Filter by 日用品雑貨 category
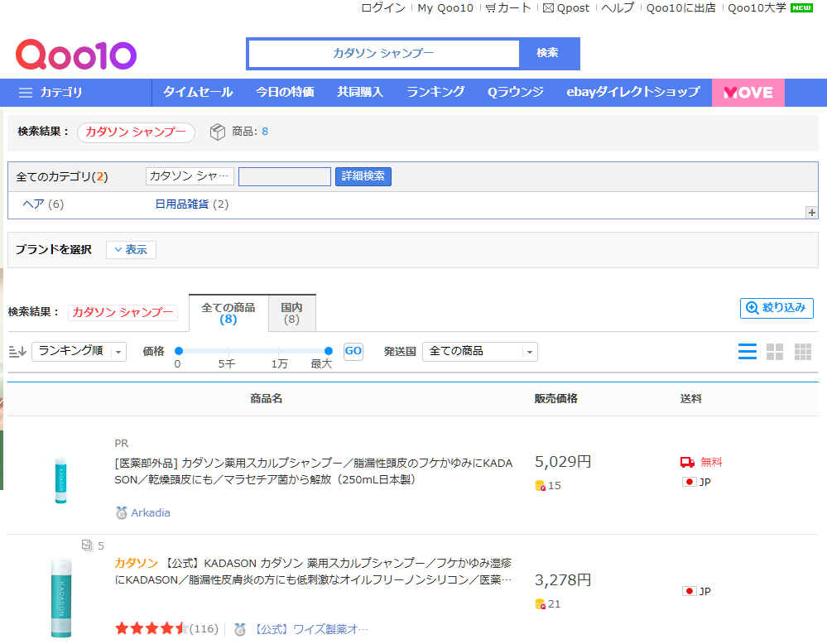The height and width of the screenshot is (644, 827). click(182, 204)
